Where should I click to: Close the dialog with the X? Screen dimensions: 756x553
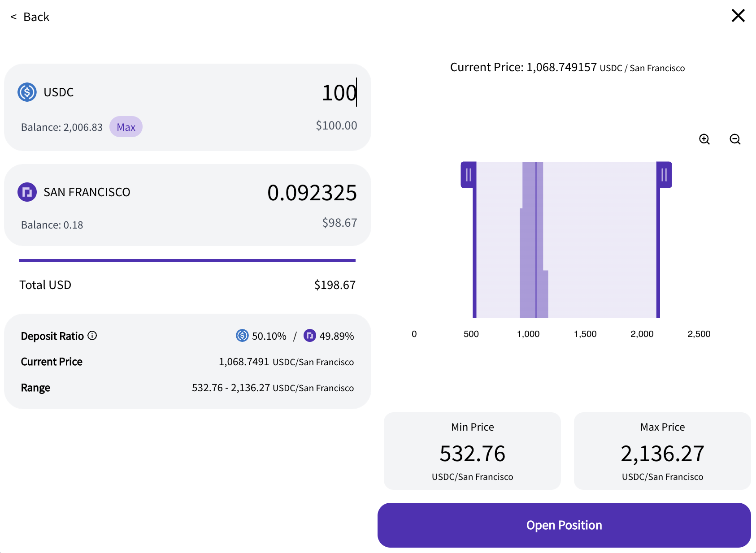(738, 16)
